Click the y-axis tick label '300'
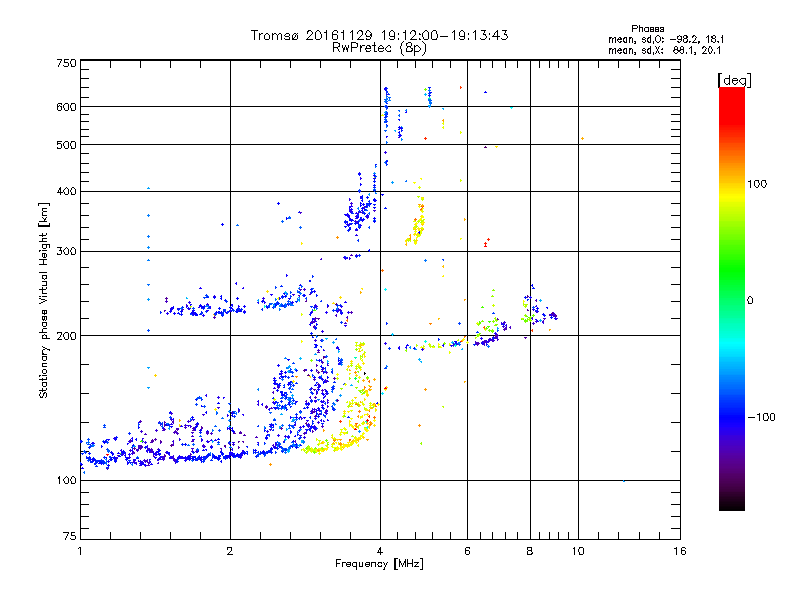 click(66, 252)
